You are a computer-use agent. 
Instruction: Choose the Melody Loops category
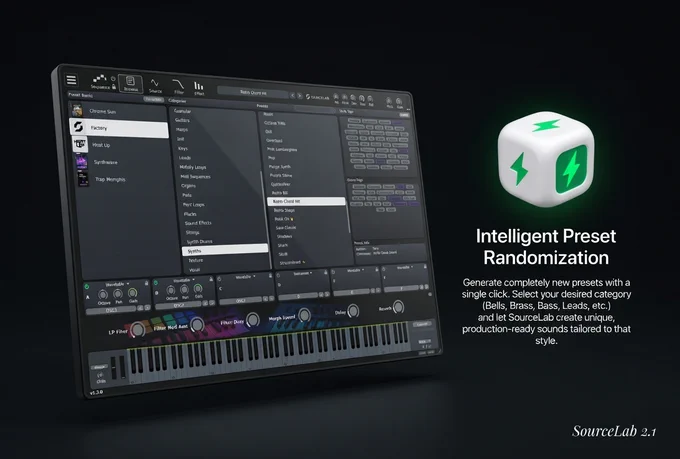193,167
